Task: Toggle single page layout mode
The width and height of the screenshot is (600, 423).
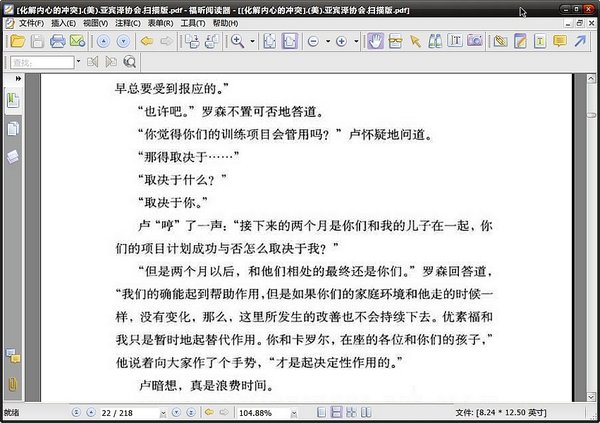Action: (321, 412)
